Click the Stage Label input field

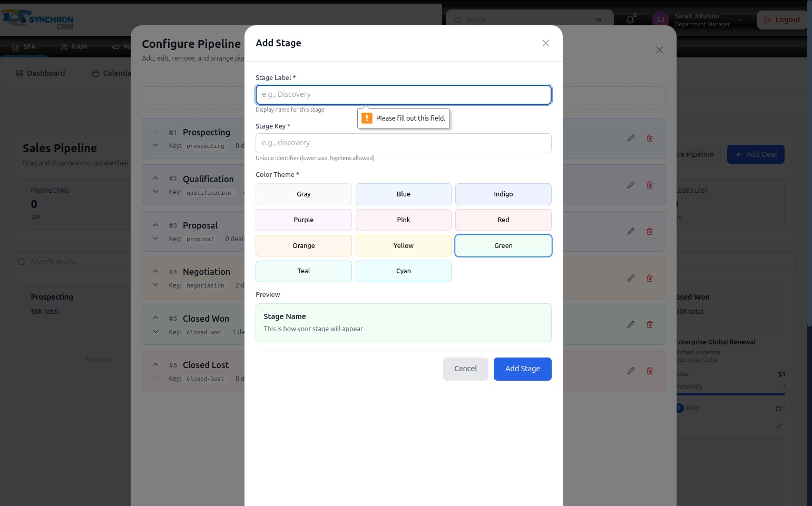(404, 95)
